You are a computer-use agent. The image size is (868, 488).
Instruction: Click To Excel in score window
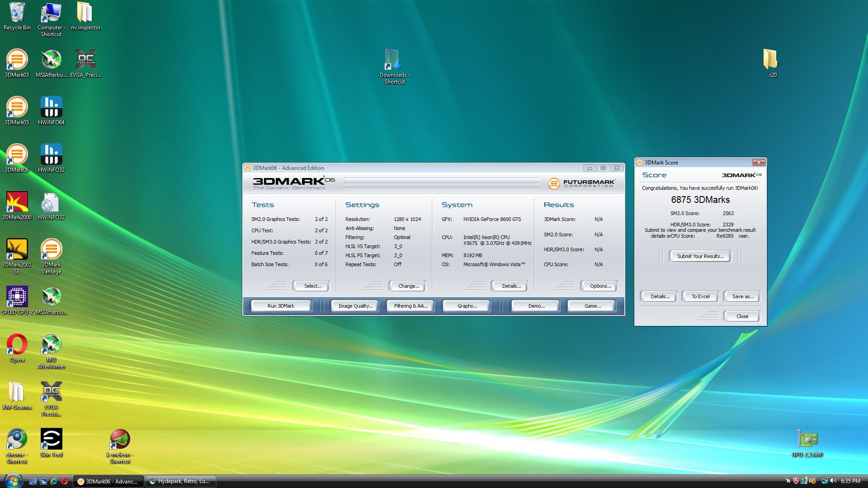[x=700, y=296]
